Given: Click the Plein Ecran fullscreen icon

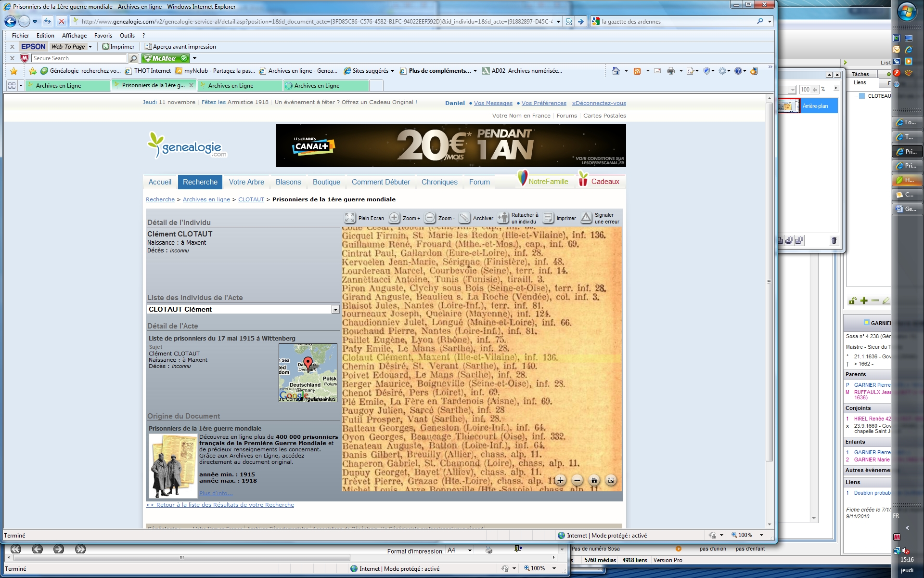Looking at the screenshot, I should [x=350, y=218].
